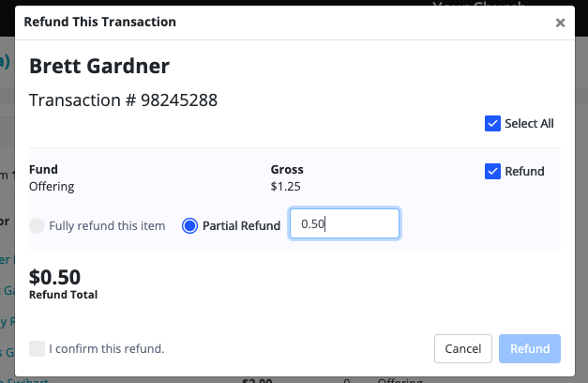
Task: Click the Gross column header label
Action: click(x=287, y=170)
